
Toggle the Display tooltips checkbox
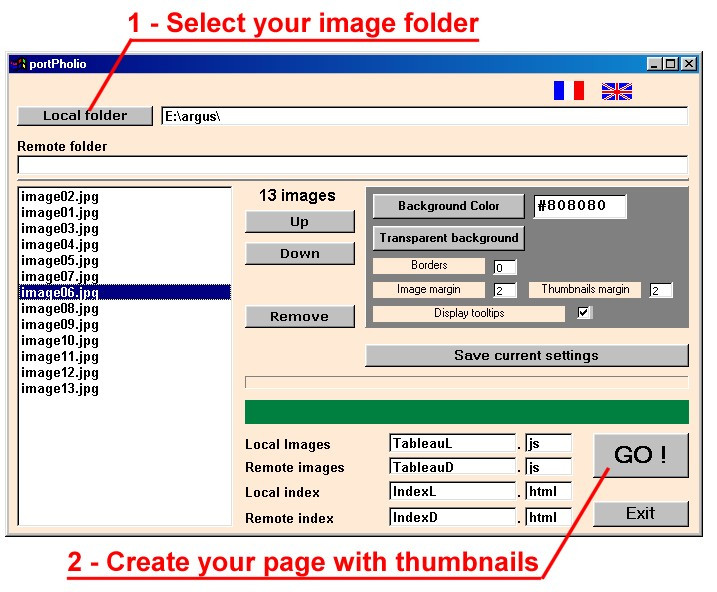point(583,313)
